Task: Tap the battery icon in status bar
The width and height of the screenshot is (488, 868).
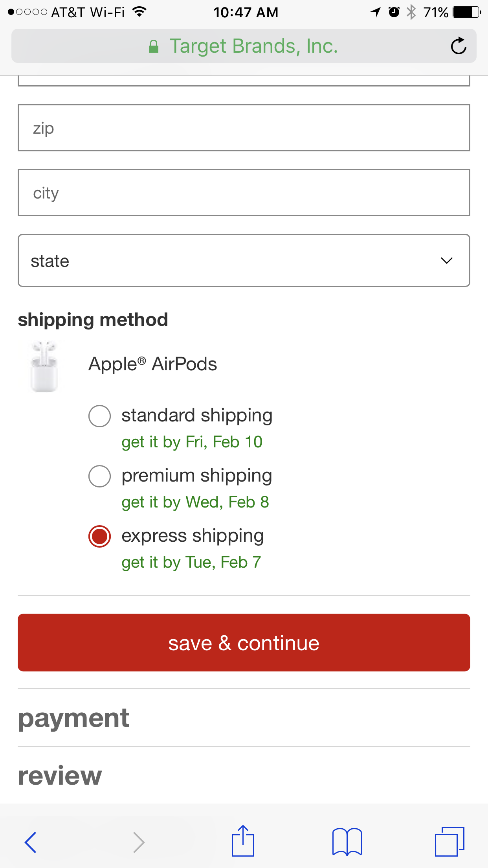Action: point(466,12)
